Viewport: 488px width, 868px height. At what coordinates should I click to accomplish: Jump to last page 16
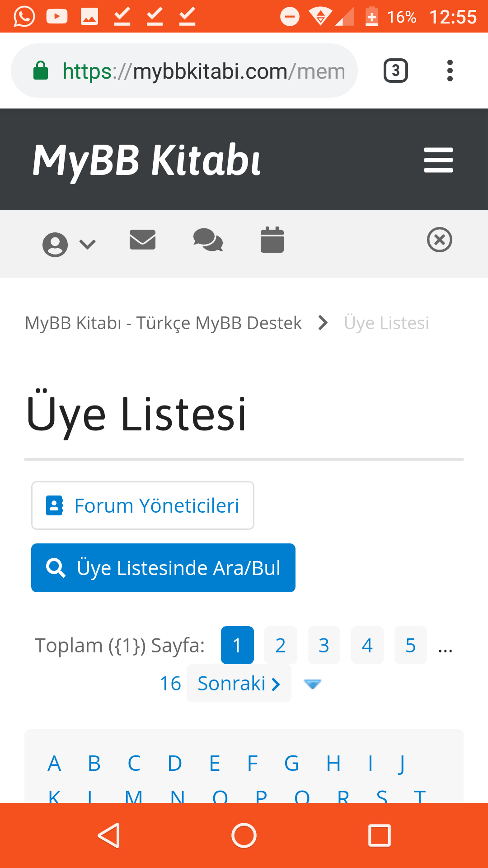(x=170, y=684)
